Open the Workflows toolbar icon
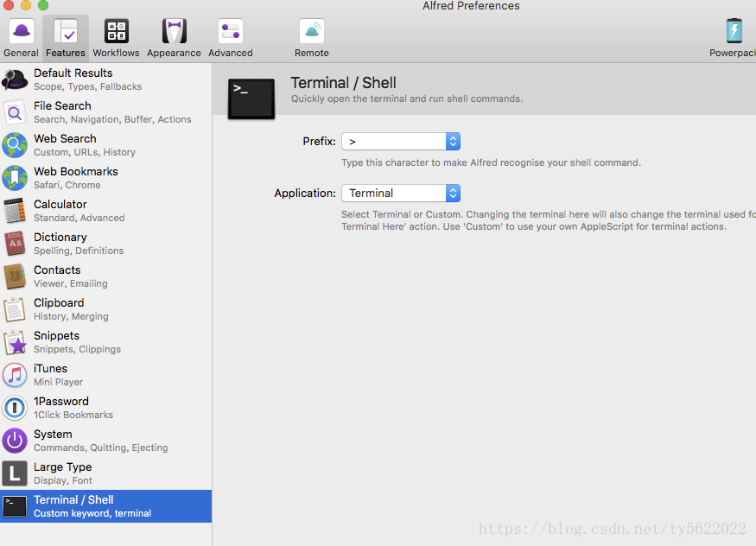756x546 pixels. pos(116,31)
